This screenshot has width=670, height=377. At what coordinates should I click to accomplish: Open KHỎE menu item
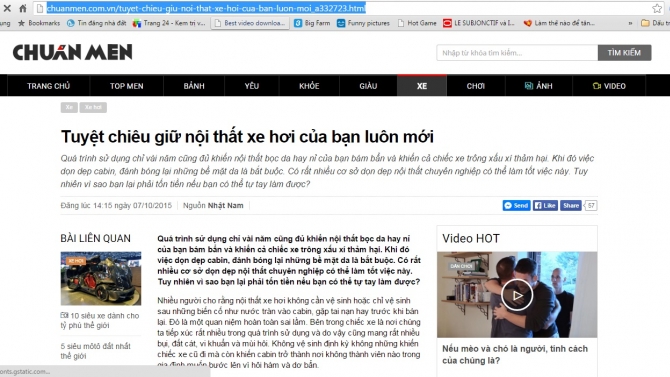coord(309,86)
